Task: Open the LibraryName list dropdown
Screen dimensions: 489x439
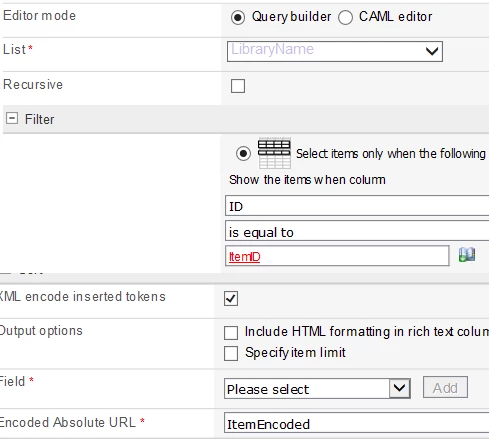Action: [335, 51]
